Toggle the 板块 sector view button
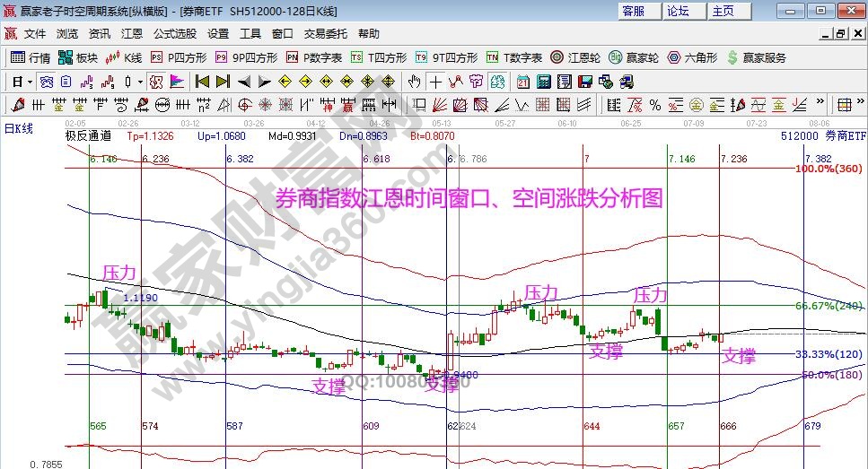Screen dimensions: 868x469 [x=77, y=57]
